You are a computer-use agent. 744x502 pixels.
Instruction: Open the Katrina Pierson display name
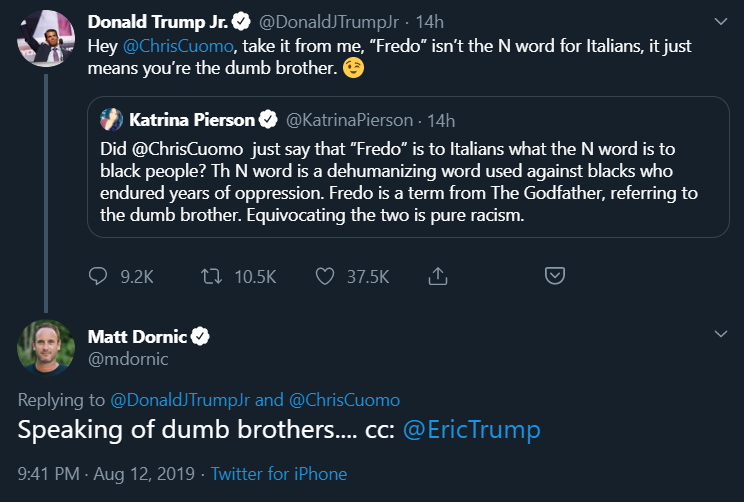click(192, 120)
